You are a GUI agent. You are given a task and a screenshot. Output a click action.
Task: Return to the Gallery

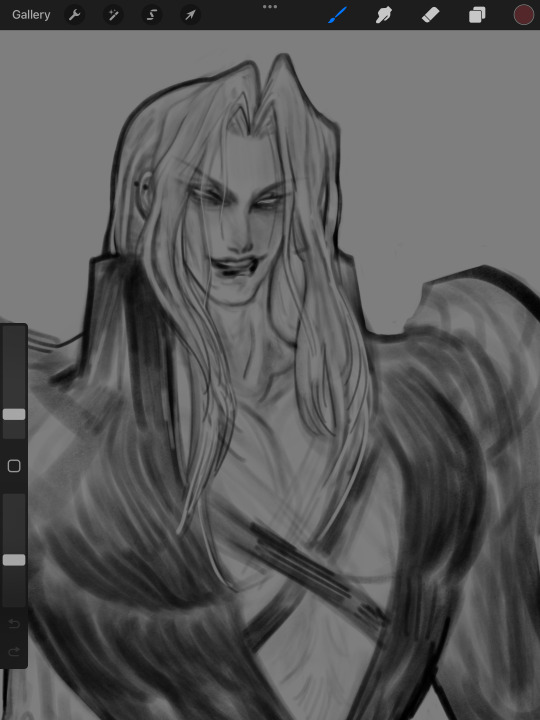coord(31,15)
